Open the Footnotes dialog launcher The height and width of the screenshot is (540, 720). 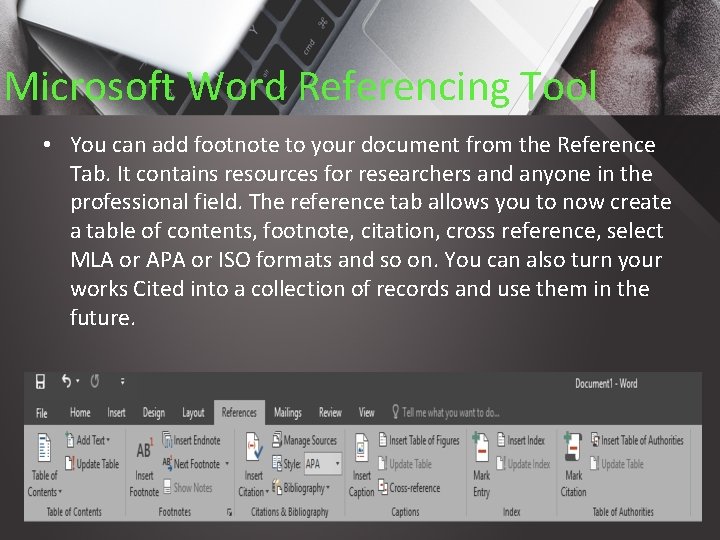[229, 512]
